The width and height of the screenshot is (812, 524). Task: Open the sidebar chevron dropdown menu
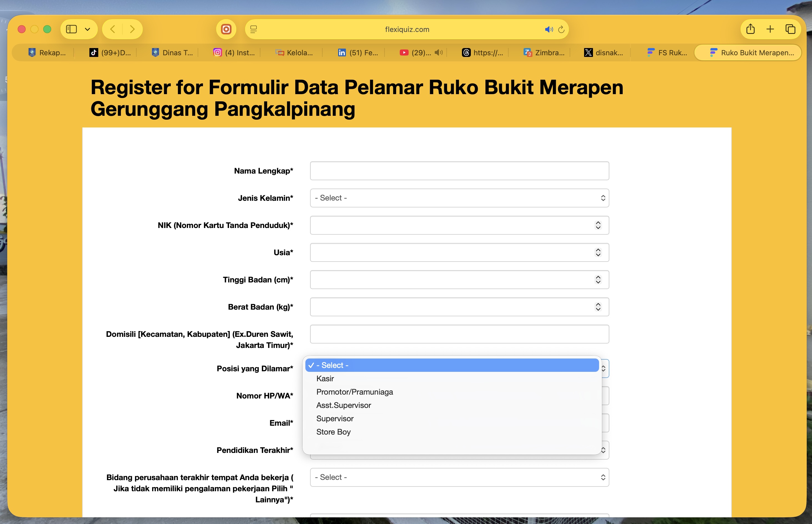pos(87,29)
